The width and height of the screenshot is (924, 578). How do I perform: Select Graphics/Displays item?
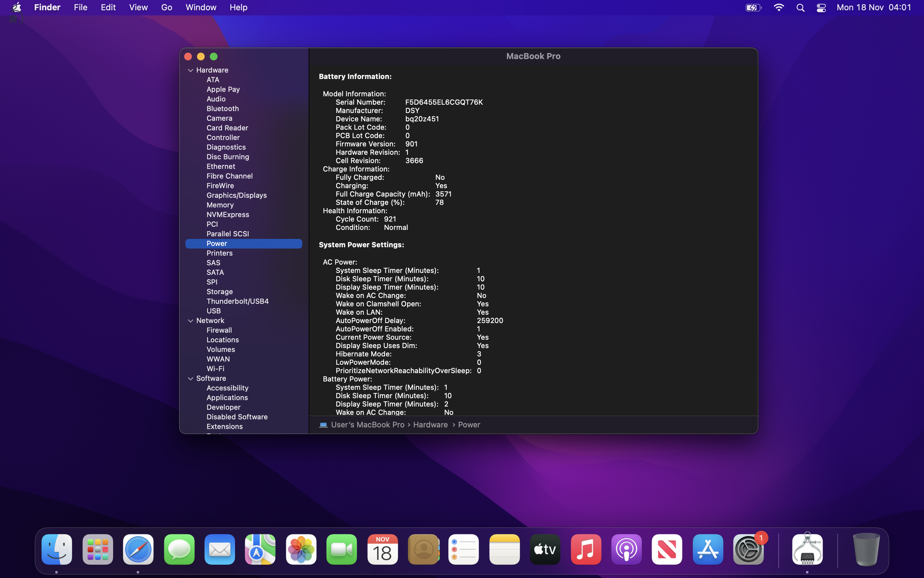(236, 195)
